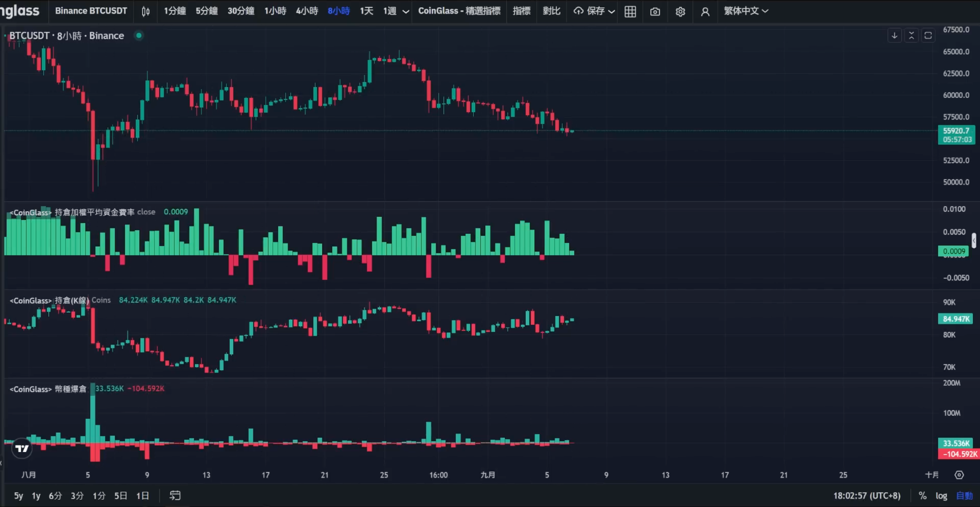Image resolution: width=980 pixels, height=507 pixels.
Task: Click the TradingView logo badge
Action: 22,448
